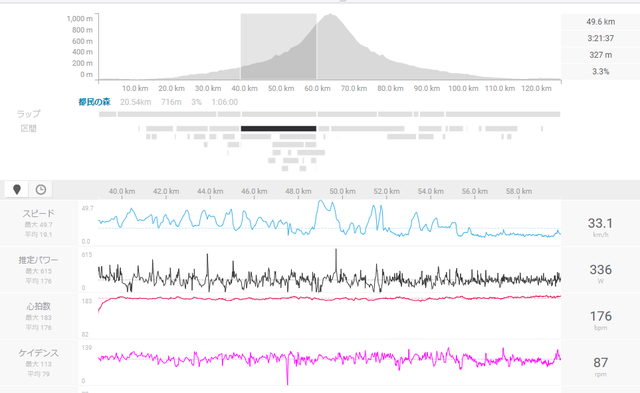Screen dimensions: 640x393
Task: Select the first short lap bar in ラップ row
Action: coord(107,114)
